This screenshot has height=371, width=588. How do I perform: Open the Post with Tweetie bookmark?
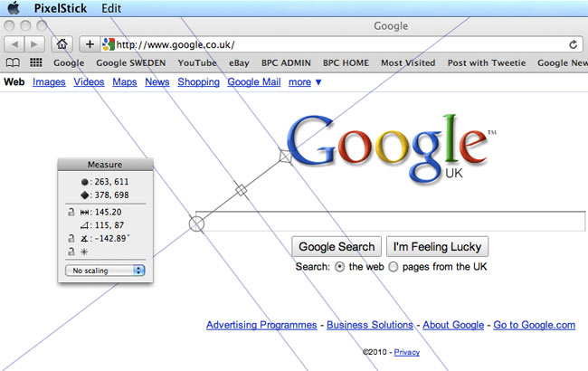point(487,63)
